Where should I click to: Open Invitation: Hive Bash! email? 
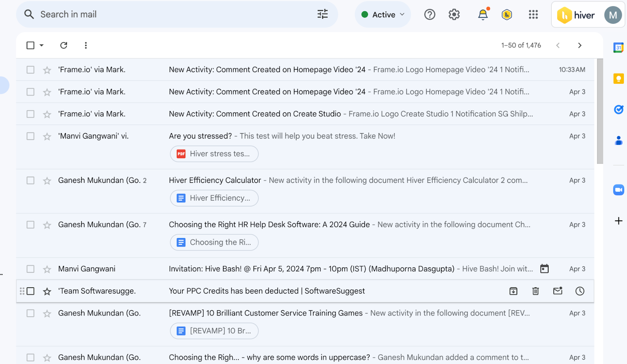click(x=312, y=269)
